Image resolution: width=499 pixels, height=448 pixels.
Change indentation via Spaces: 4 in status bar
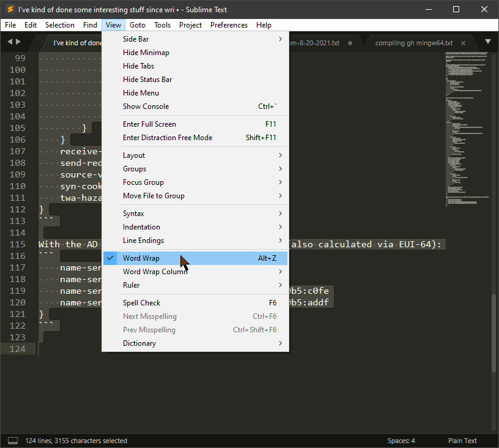401,440
